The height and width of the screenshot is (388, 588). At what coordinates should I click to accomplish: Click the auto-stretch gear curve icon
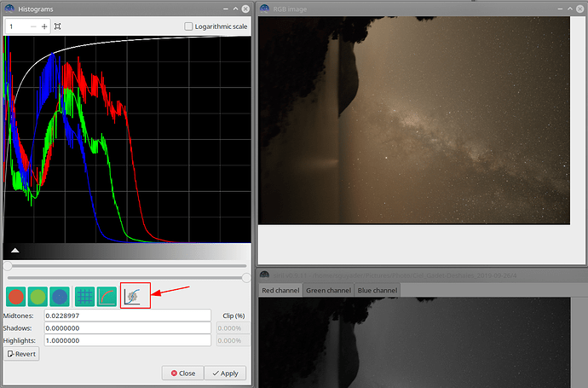pyautogui.click(x=135, y=297)
